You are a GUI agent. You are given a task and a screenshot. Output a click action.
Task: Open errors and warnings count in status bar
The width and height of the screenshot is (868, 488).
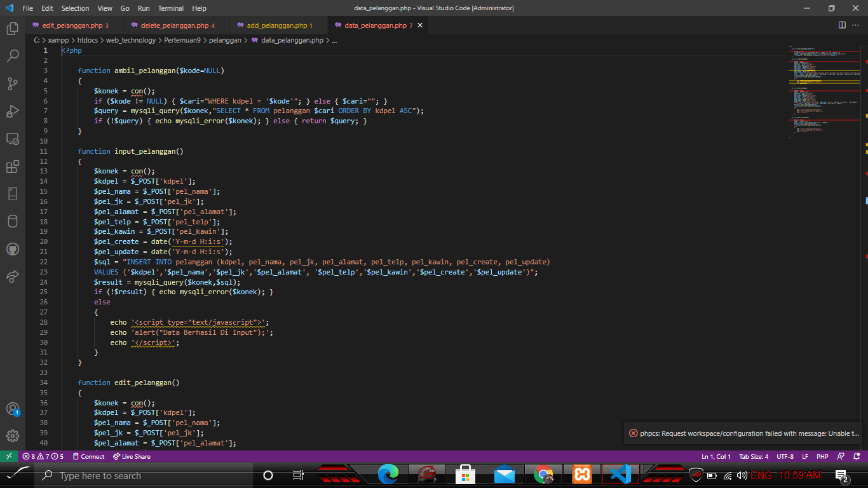(x=43, y=456)
